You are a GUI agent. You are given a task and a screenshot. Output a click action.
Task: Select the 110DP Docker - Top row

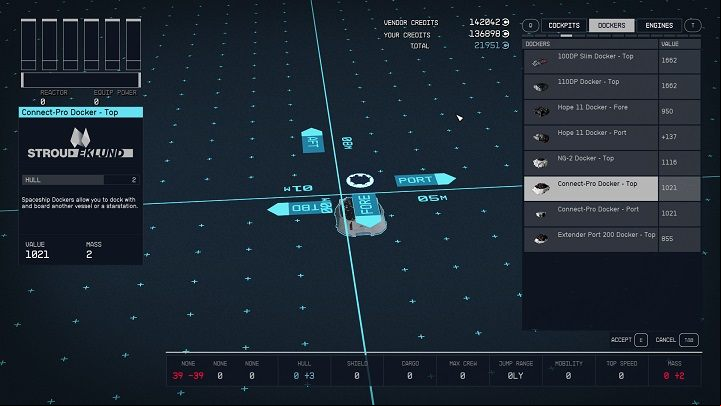612,86
